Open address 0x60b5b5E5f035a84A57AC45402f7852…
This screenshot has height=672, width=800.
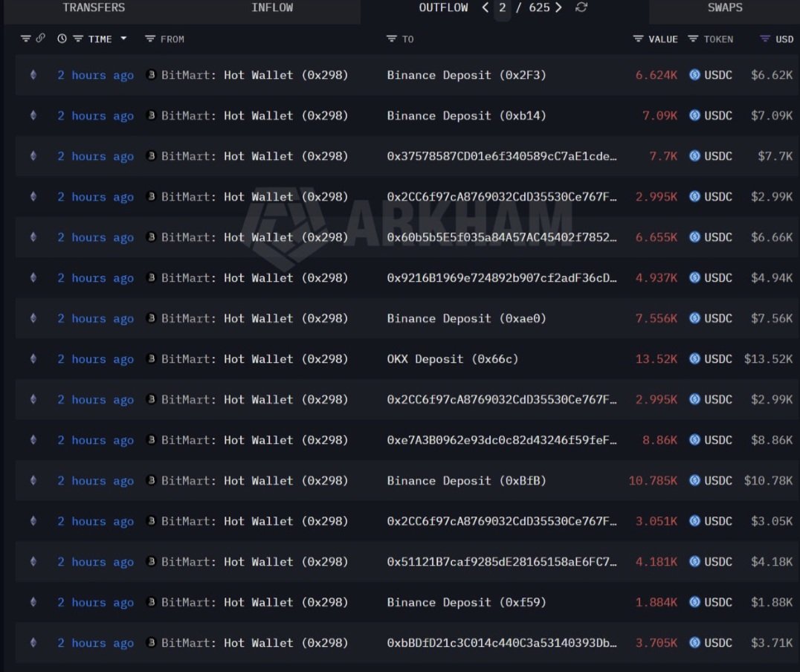pyautogui.click(x=502, y=237)
